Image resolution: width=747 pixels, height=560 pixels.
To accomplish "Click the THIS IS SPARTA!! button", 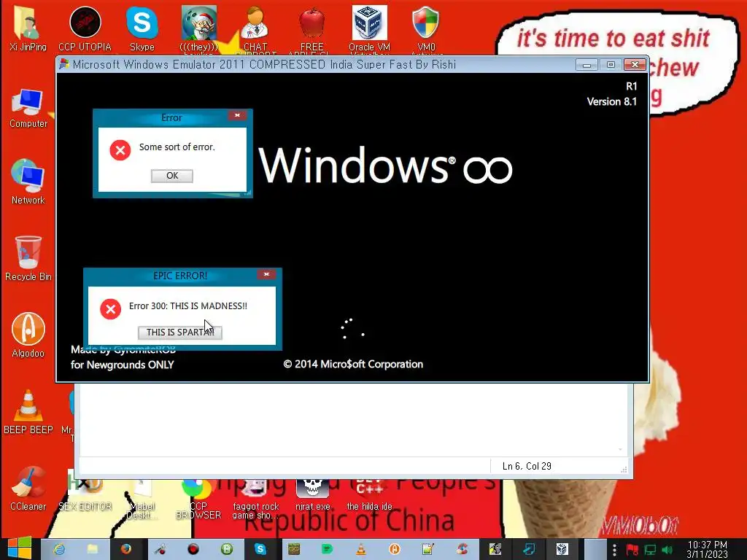I will 180,332.
